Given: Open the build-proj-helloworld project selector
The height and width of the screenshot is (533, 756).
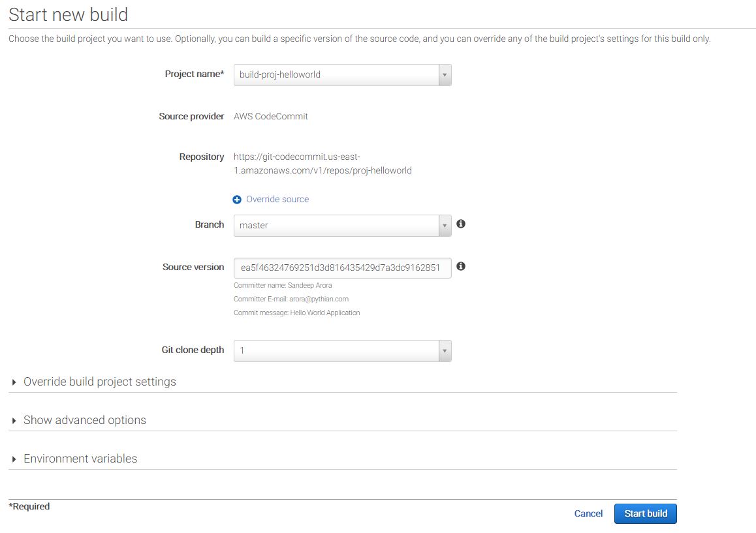Looking at the screenshot, I should [336, 75].
